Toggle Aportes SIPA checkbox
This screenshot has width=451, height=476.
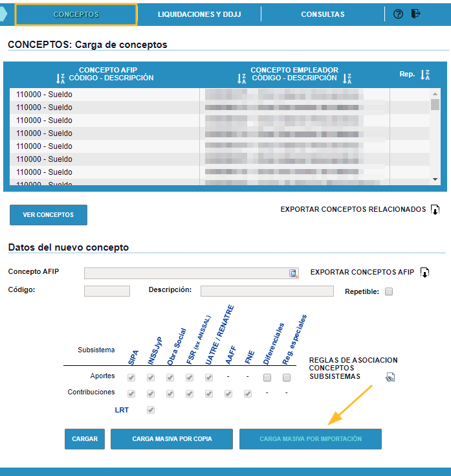pyautogui.click(x=131, y=378)
